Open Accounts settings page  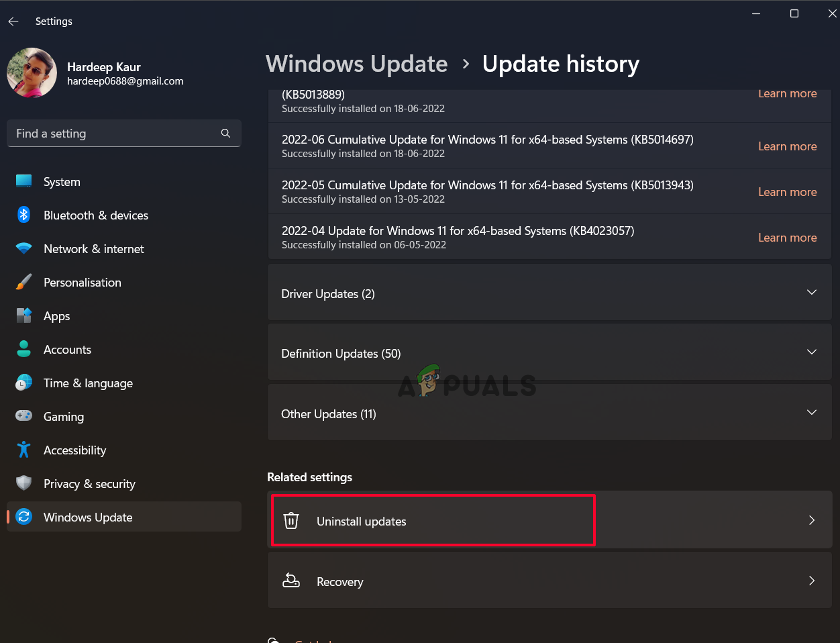pyautogui.click(x=124, y=349)
